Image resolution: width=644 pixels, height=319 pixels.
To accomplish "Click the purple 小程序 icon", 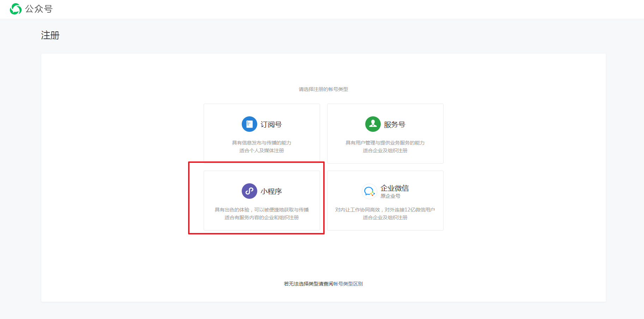I will [x=249, y=191].
